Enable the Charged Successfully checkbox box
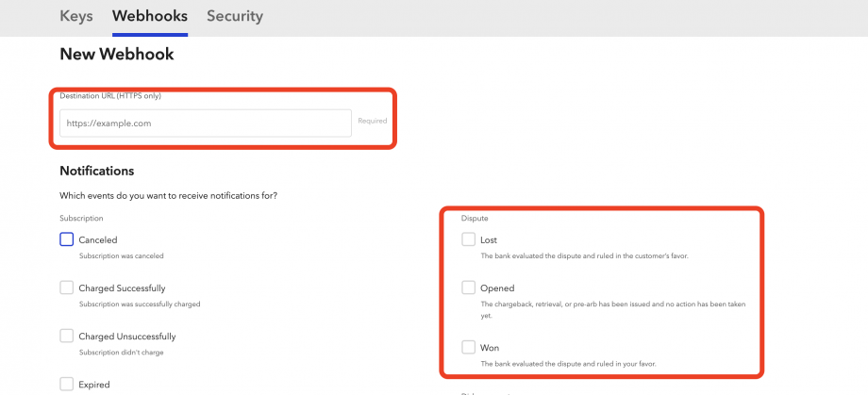The width and height of the screenshot is (868, 395). 67,288
